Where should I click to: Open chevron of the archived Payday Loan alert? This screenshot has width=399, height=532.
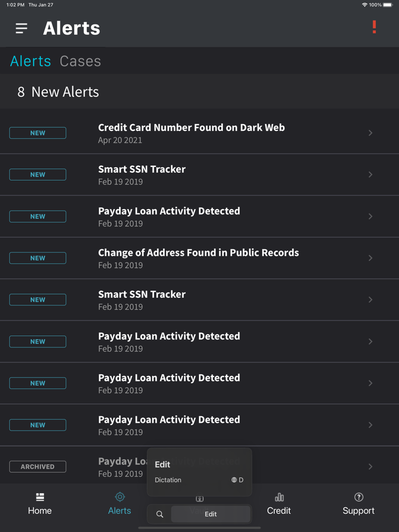click(370, 466)
